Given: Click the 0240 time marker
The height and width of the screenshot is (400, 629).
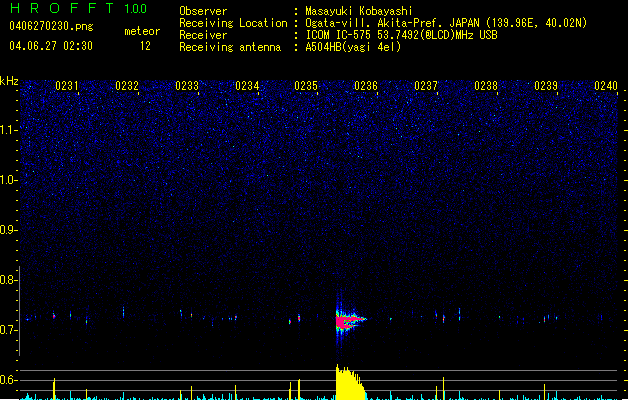Looking at the screenshot, I should pyautogui.click(x=606, y=86).
